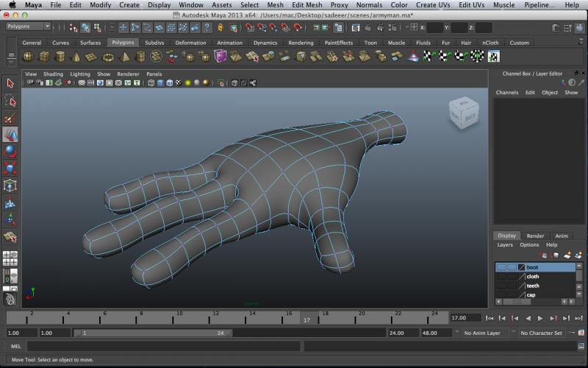Viewport: 588px width, 368px height.
Task: Switch to the Render layer tab
Action: coord(535,236)
